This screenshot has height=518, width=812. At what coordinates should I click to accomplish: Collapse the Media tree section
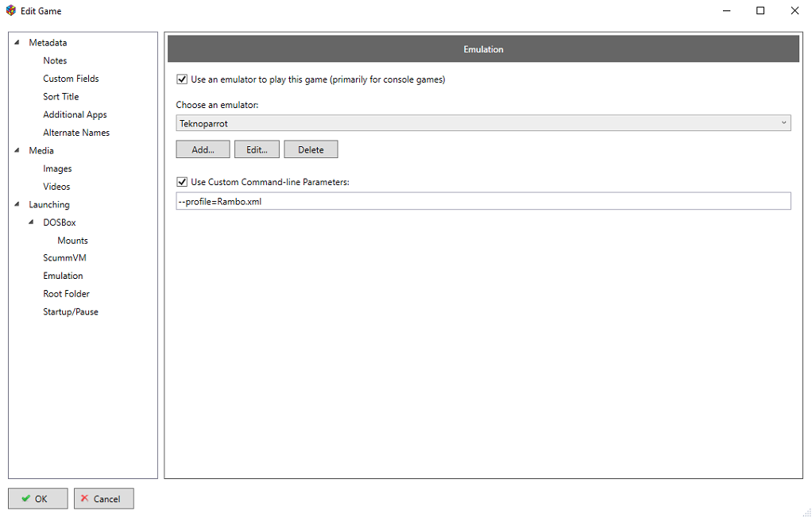coord(17,150)
